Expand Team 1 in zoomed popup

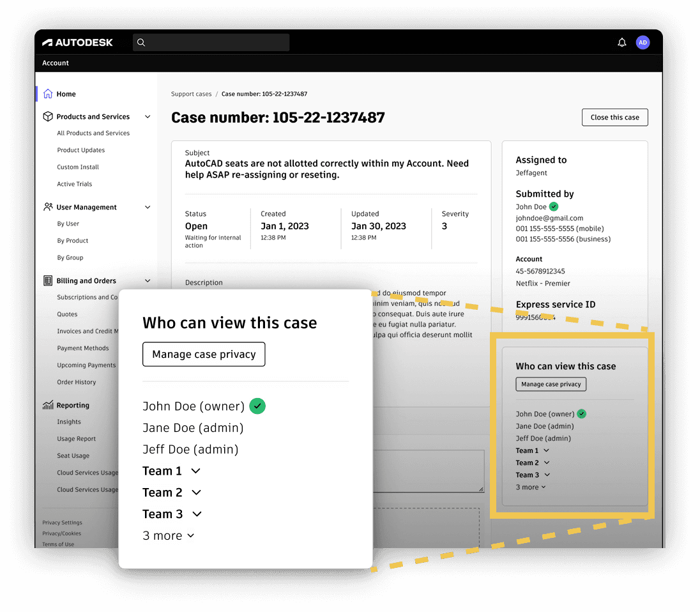(x=195, y=471)
